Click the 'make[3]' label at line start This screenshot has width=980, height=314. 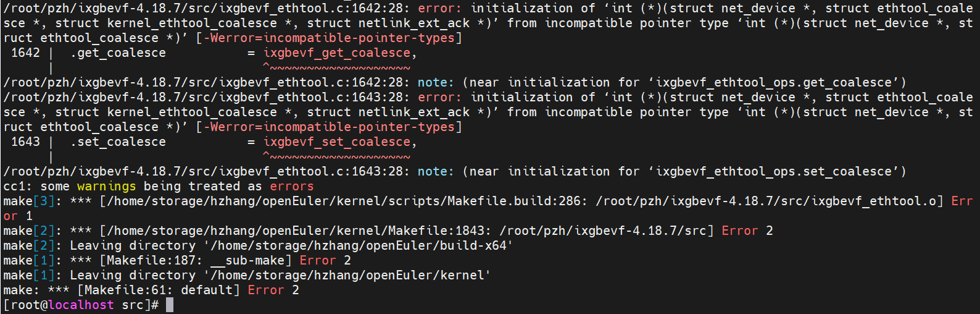28,201
